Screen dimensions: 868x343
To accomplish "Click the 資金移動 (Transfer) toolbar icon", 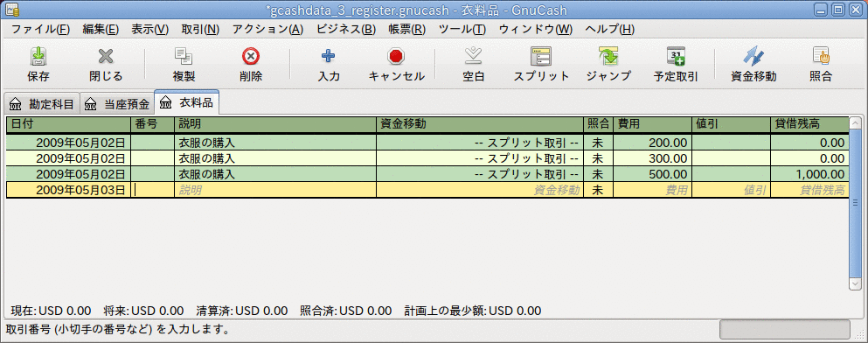I will coord(753,56).
